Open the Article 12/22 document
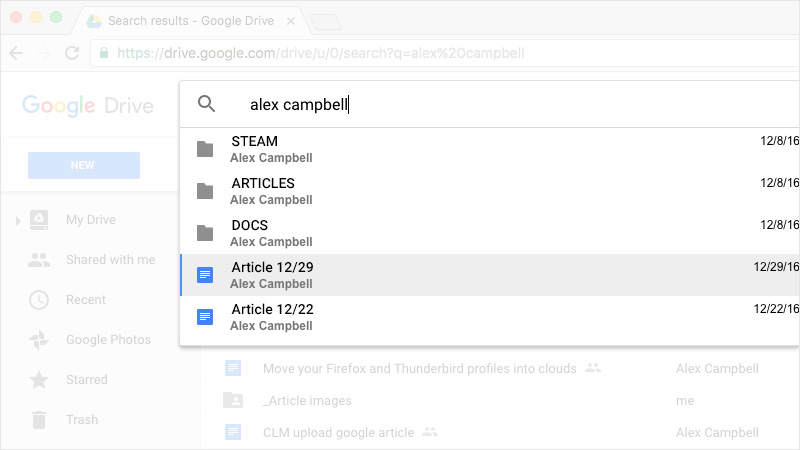 pos(490,317)
